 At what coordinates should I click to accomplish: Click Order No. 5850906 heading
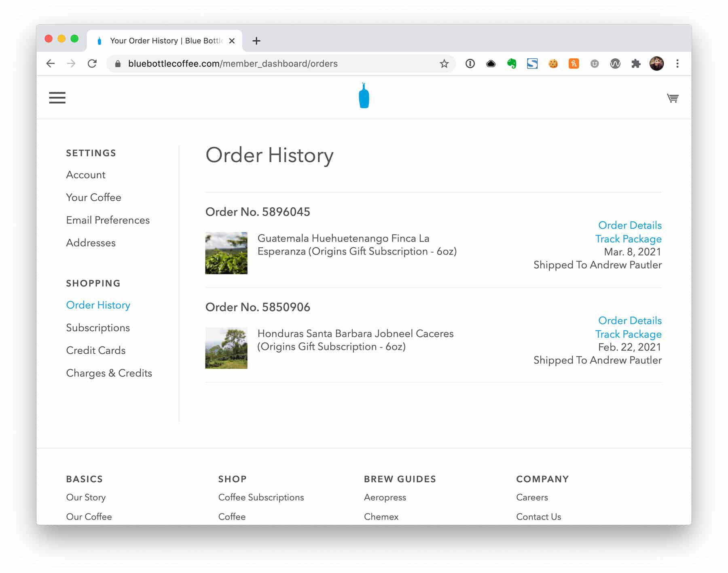point(258,307)
